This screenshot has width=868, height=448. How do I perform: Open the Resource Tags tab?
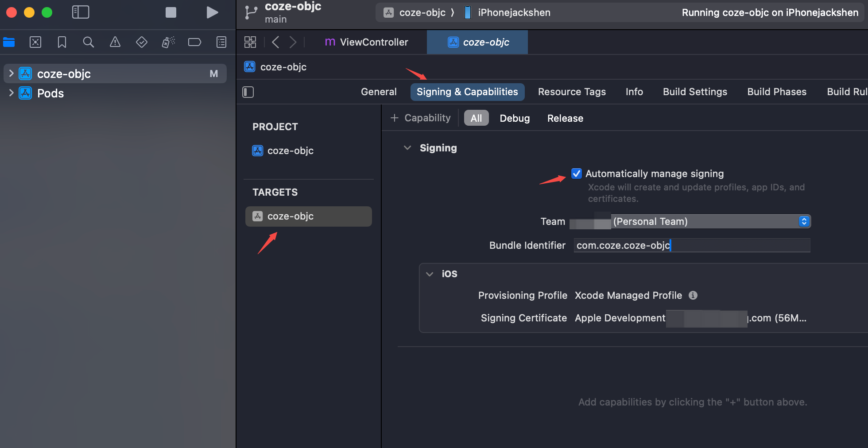point(572,92)
